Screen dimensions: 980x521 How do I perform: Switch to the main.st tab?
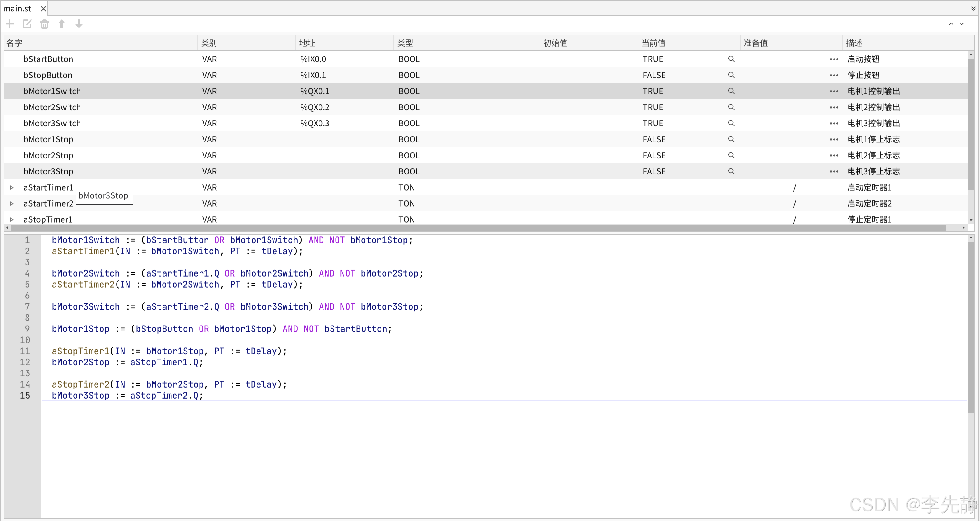click(17, 8)
